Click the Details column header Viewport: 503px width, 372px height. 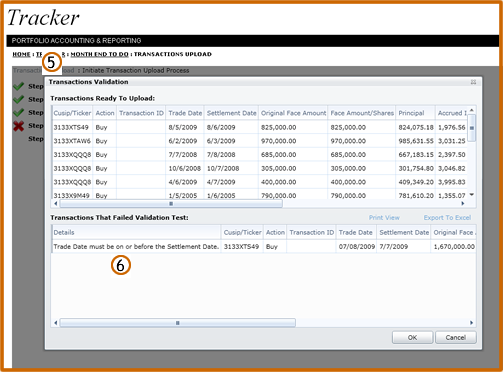coord(136,232)
